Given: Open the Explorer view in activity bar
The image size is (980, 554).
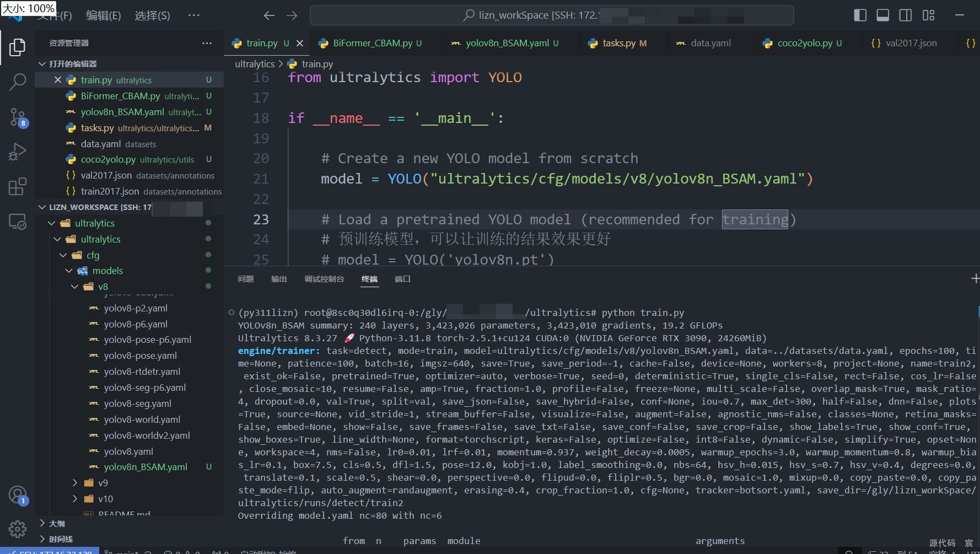Looking at the screenshot, I should coord(17,47).
